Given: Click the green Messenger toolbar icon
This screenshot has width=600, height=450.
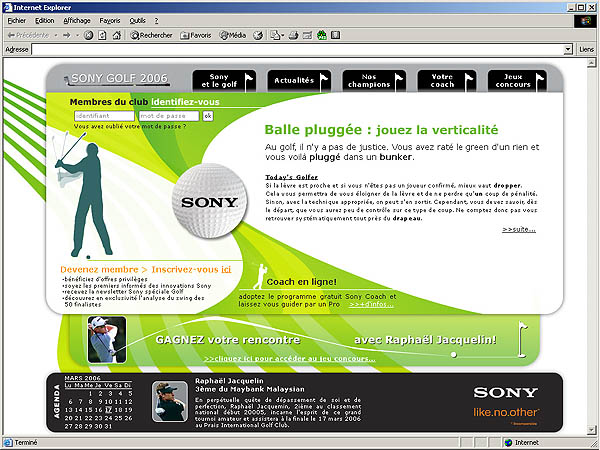Looking at the screenshot, I should 322,35.
